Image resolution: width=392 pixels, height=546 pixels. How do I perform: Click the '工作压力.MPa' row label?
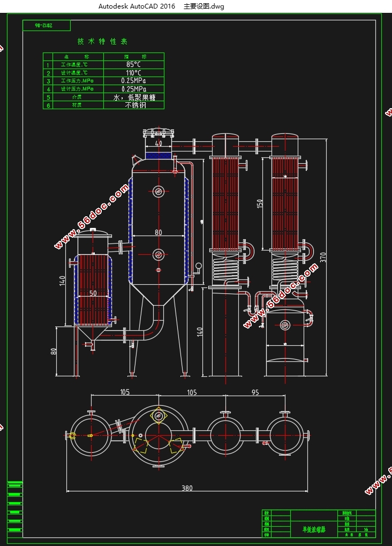point(77,81)
